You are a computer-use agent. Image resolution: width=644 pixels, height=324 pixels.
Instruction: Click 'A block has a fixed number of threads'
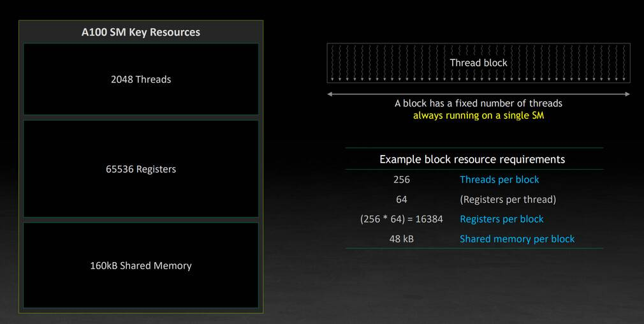[478, 103]
